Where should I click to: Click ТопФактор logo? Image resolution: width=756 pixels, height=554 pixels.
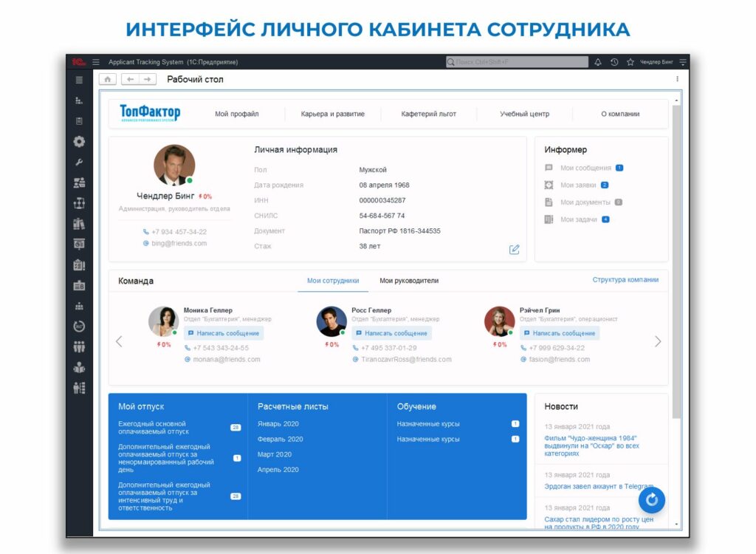click(x=150, y=113)
